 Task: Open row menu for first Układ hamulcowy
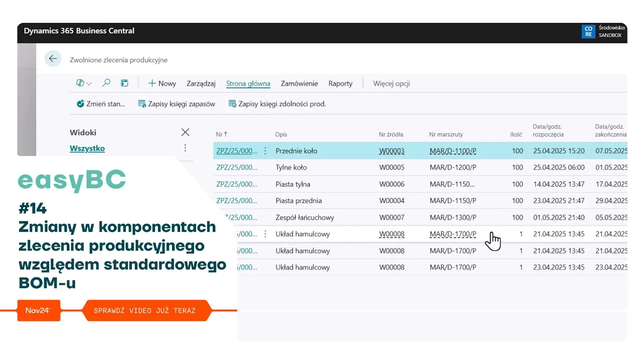tap(266, 234)
